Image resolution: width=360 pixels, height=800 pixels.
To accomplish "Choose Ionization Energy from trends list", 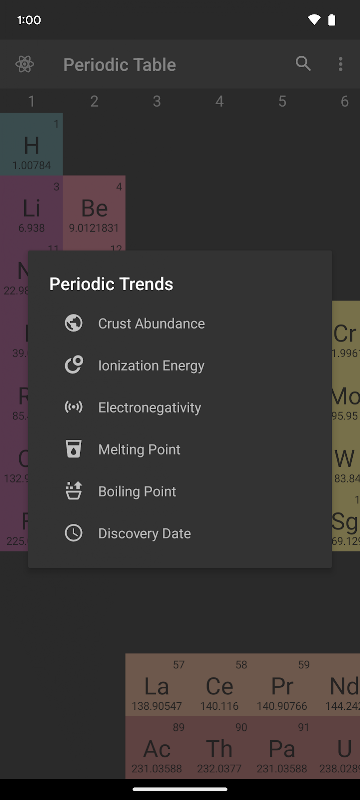I will click(x=179, y=365).
